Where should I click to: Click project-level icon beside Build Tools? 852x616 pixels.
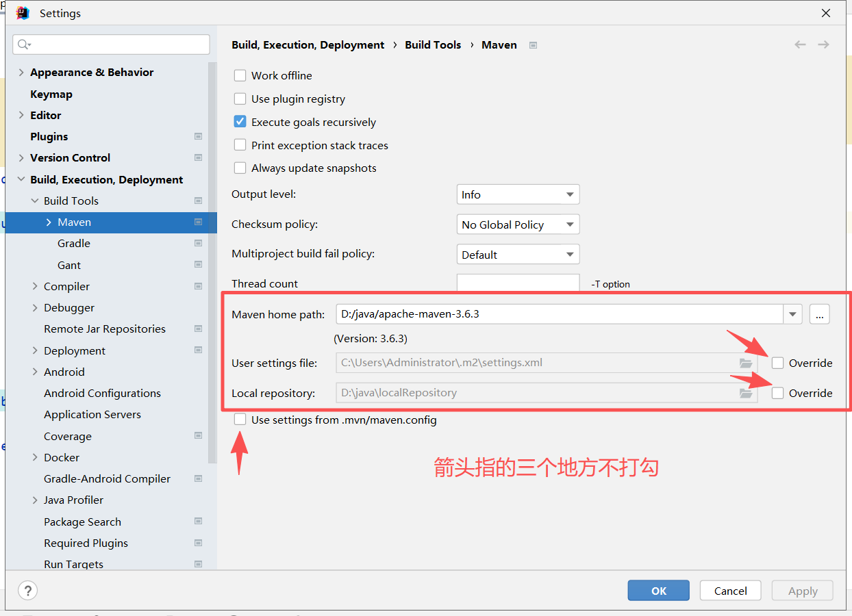tap(198, 201)
